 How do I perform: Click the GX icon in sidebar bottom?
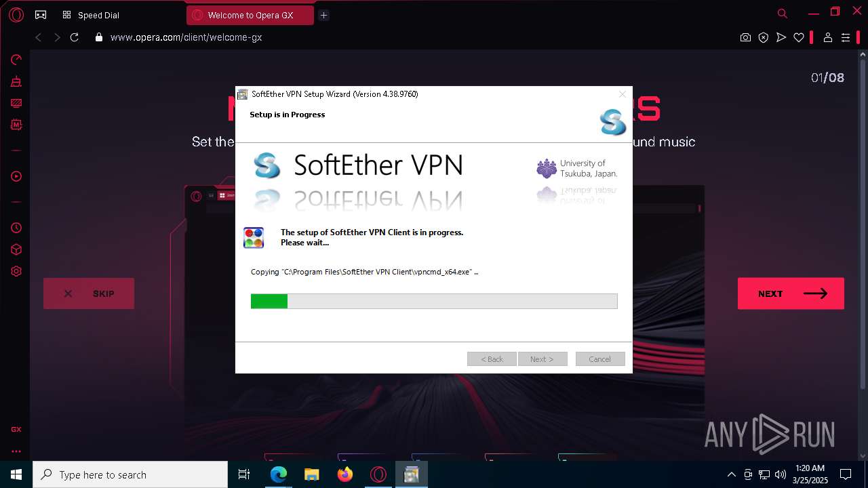pos(16,429)
